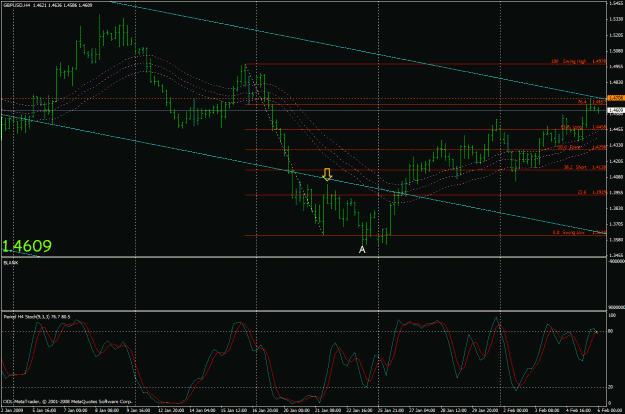This screenshot has height=414, width=625.
Task: Click the 12 Jan 20:00 time axis label
Action: tap(171, 410)
